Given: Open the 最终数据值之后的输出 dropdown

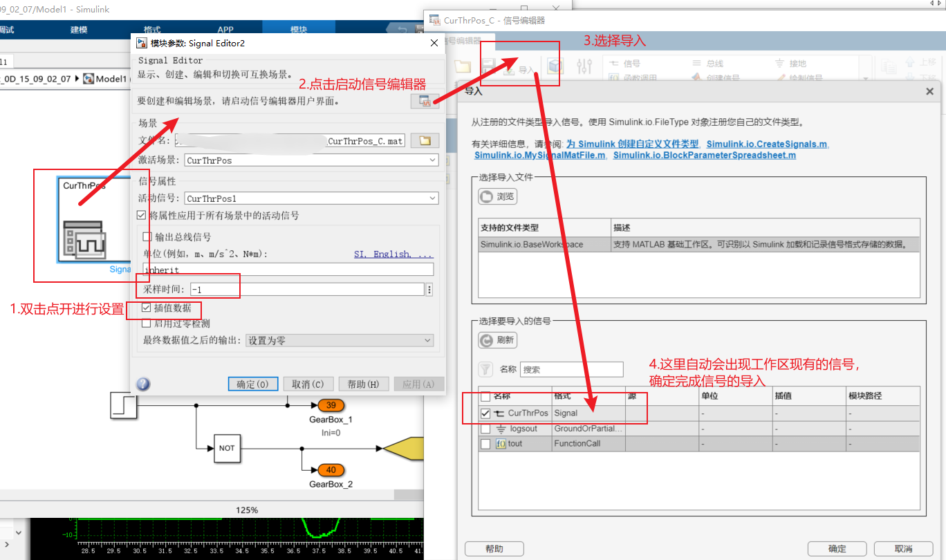Looking at the screenshot, I should click(427, 340).
